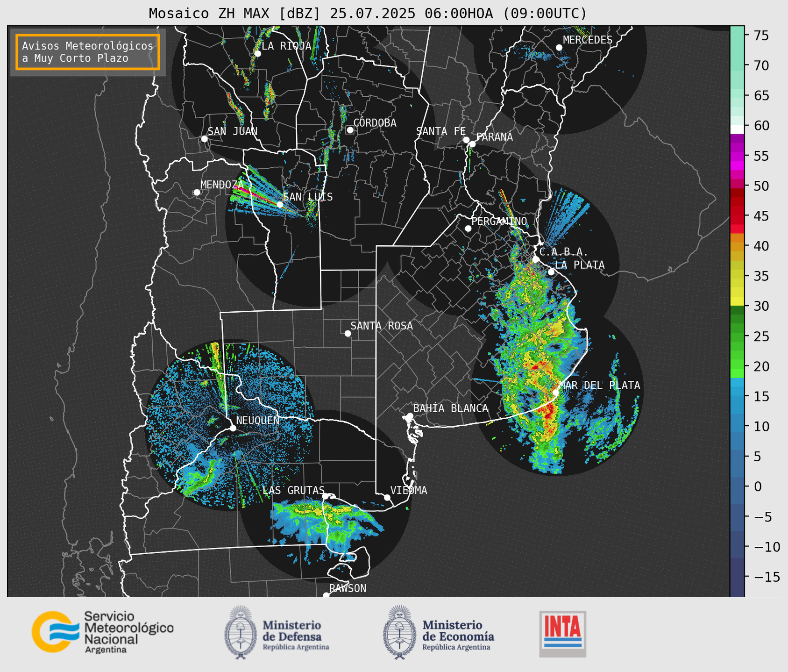Click the Ministerio de Defensa text

click(x=296, y=634)
